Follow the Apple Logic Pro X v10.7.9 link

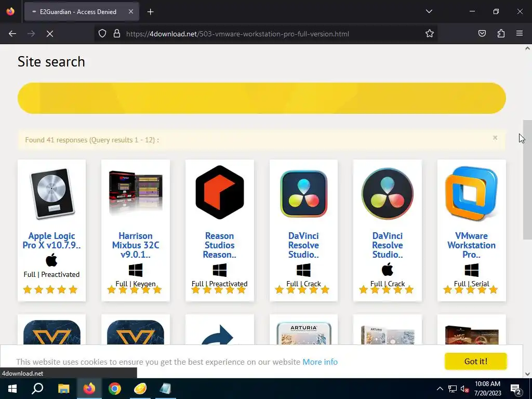tap(51, 240)
